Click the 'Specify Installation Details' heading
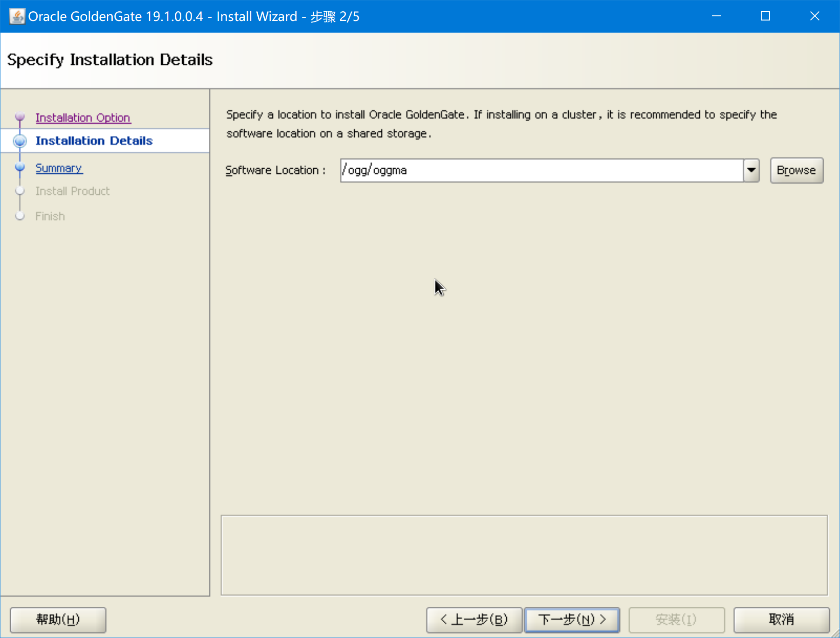The width and height of the screenshot is (840, 638). coord(110,60)
